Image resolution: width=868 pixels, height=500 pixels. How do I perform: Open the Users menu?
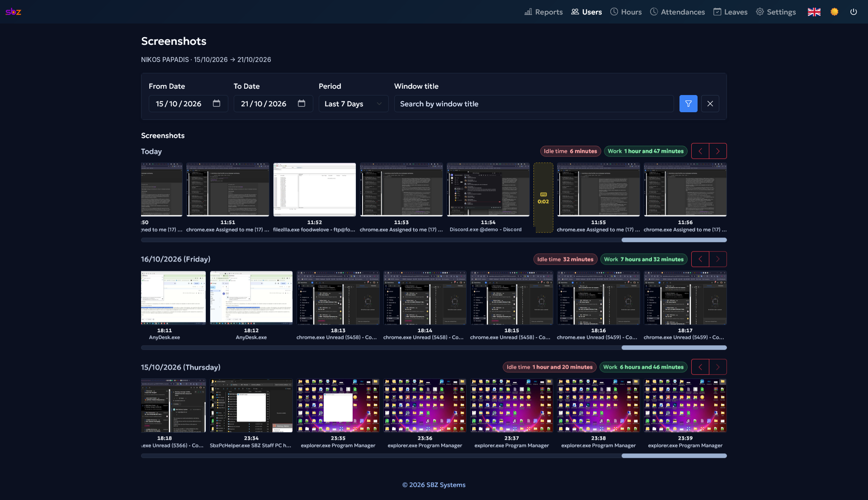586,12
